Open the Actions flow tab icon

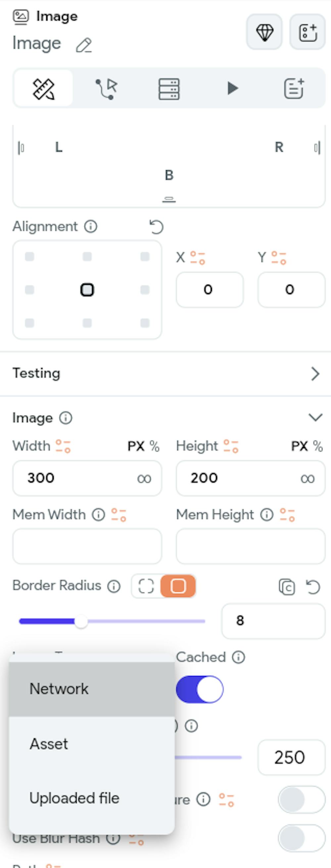click(x=106, y=89)
